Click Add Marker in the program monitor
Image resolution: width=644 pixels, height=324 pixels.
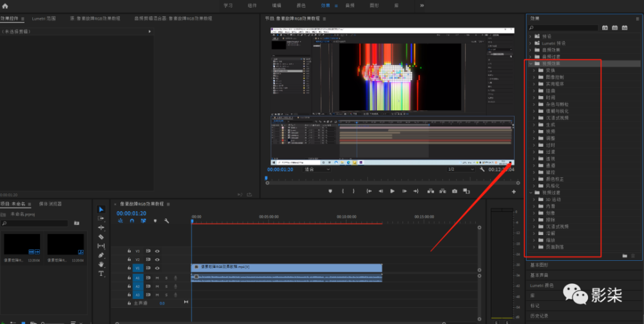330,191
